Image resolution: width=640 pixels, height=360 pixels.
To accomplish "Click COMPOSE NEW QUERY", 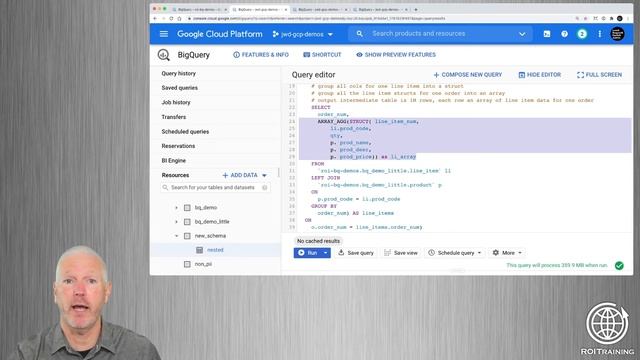I will (x=468, y=75).
